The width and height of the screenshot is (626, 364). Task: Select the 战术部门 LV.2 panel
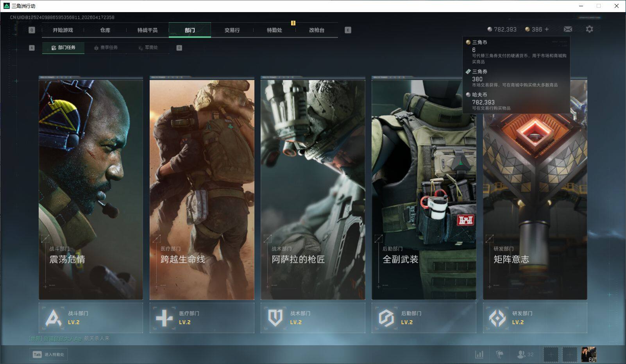(313, 318)
